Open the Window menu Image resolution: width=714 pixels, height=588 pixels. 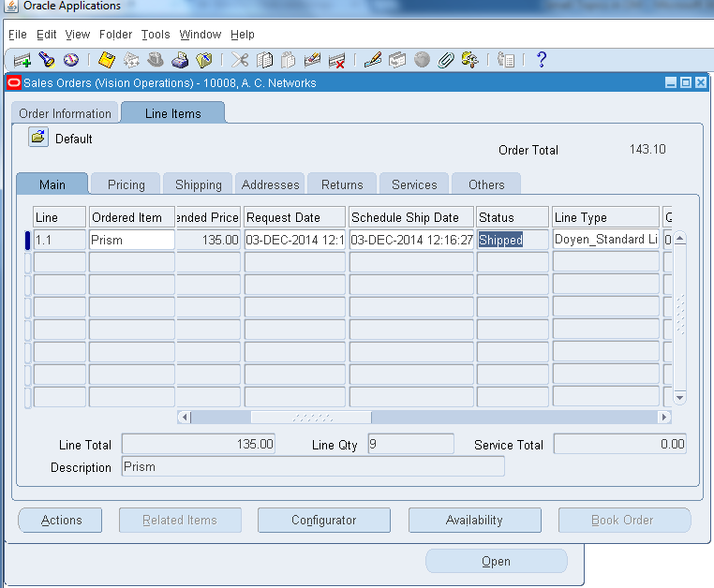pos(200,35)
